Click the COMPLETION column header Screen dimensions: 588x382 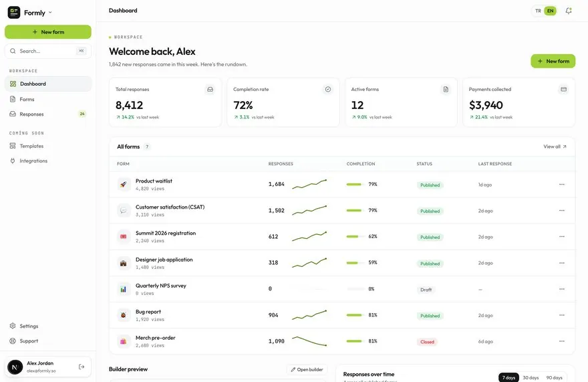click(x=361, y=164)
